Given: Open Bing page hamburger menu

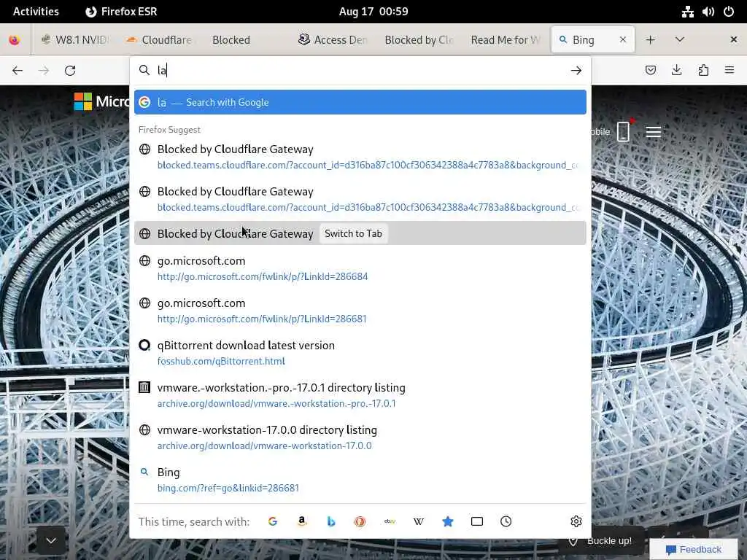Looking at the screenshot, I should [x=653, y=132].
